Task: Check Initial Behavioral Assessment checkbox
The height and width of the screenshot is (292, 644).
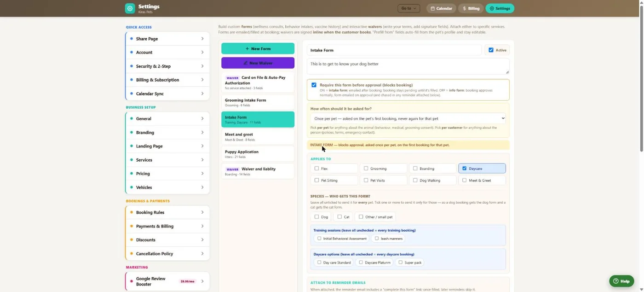Action: (319, 239)
